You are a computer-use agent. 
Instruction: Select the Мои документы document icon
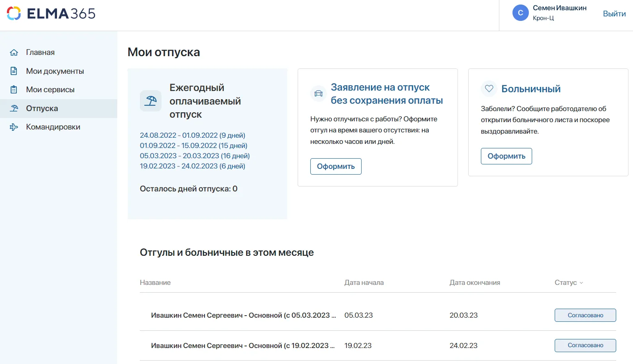click(x=14, y=71)
